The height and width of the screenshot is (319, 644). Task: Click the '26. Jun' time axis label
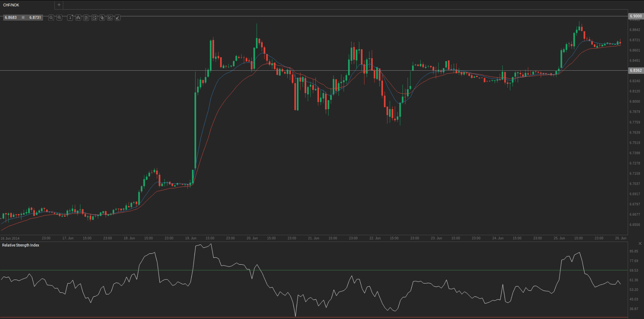coord(621,238)
